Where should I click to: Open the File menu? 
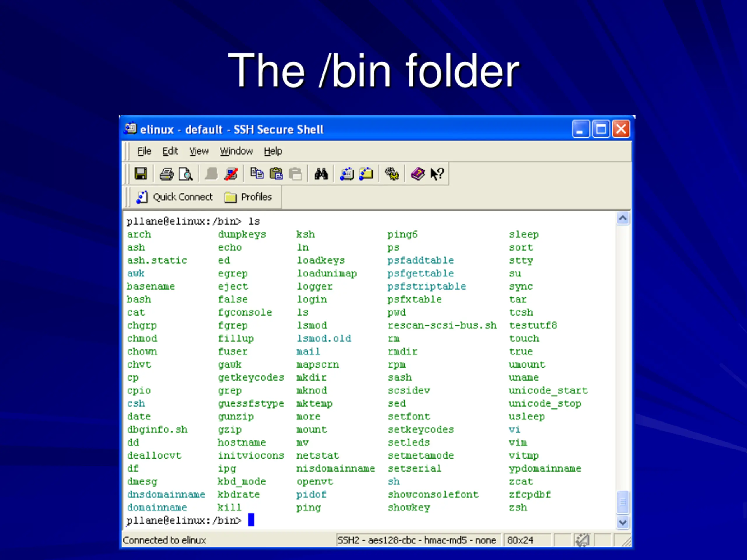pos(144,151)
